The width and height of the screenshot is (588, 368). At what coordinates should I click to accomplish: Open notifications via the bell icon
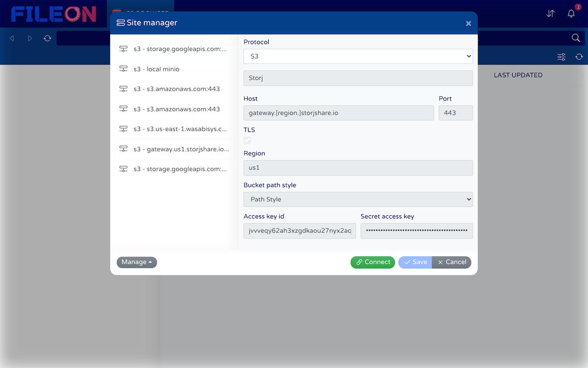(x=571, y=13)
